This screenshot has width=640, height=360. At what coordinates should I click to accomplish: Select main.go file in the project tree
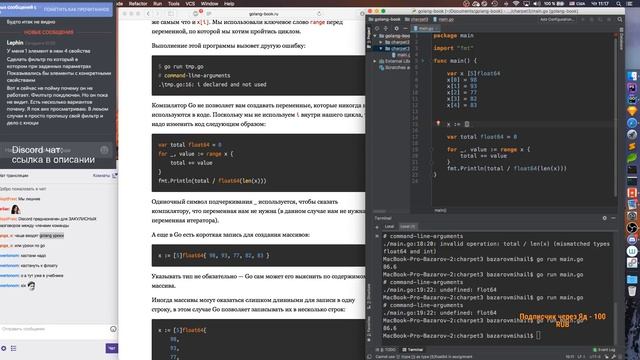tap(400, 55)
